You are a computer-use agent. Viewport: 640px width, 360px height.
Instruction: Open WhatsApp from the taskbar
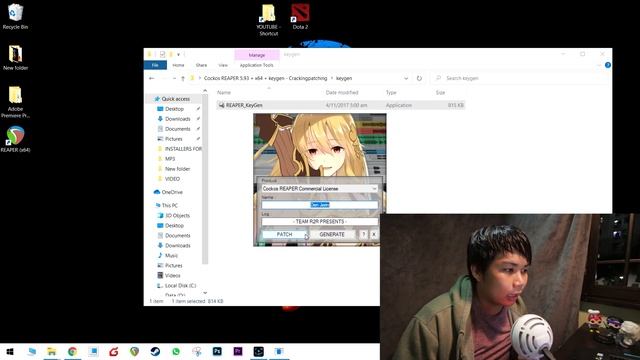(176, 351)
